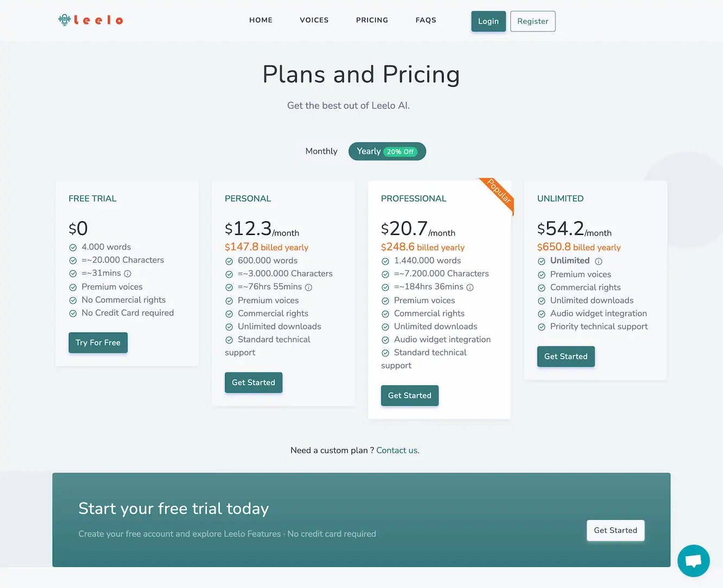This screenshot has width=723, height=588.
Task: Click the checkmark beside Premium voices in Free Trial
Action: [73, 287]
